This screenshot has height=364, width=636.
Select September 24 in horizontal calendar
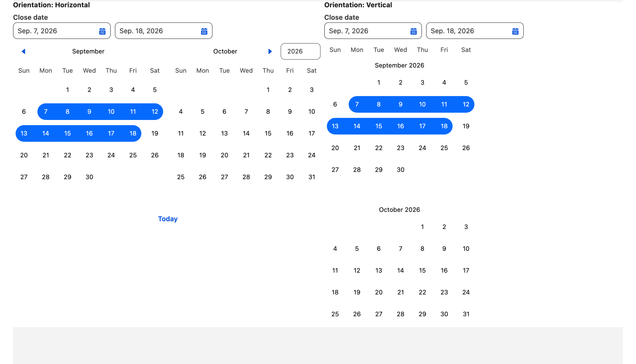pos(111,155)
